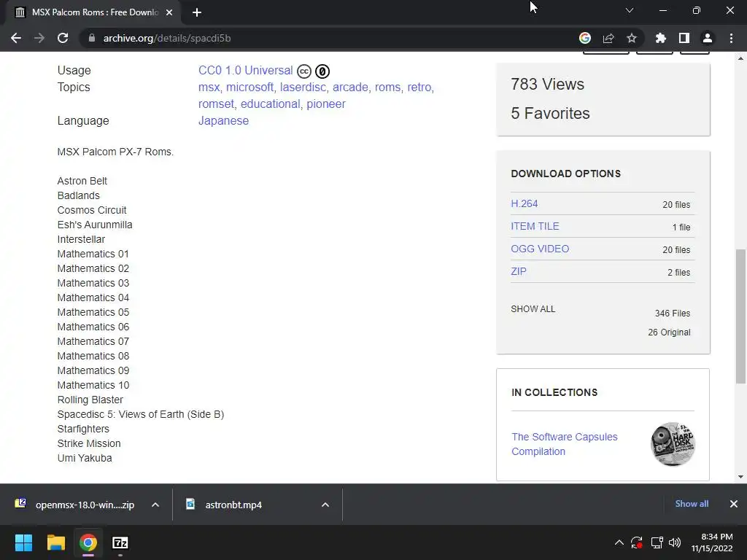Open the romset topic link
Viewport: 747px width, 560px height.
216,104
